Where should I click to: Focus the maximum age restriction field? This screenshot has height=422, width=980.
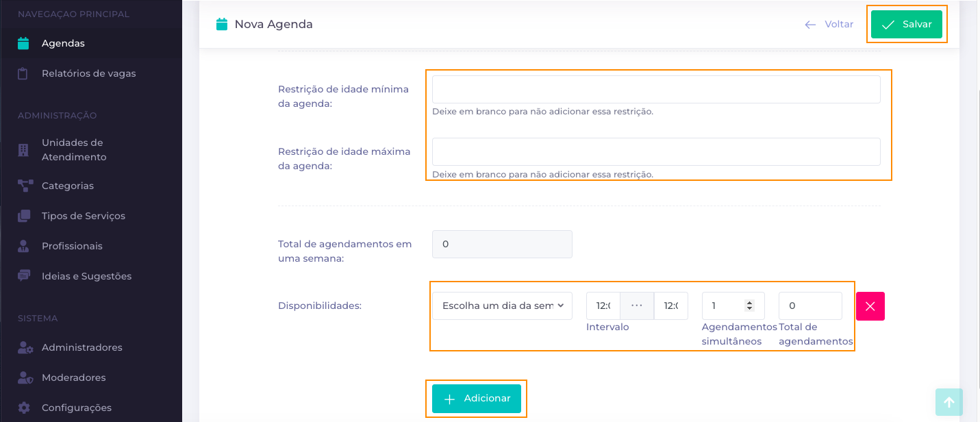656,151
